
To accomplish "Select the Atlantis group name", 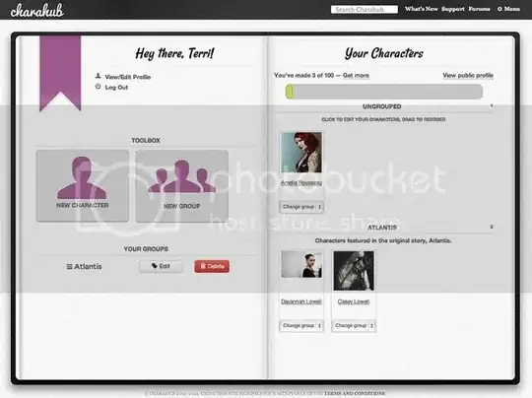I will click(88, 266).
